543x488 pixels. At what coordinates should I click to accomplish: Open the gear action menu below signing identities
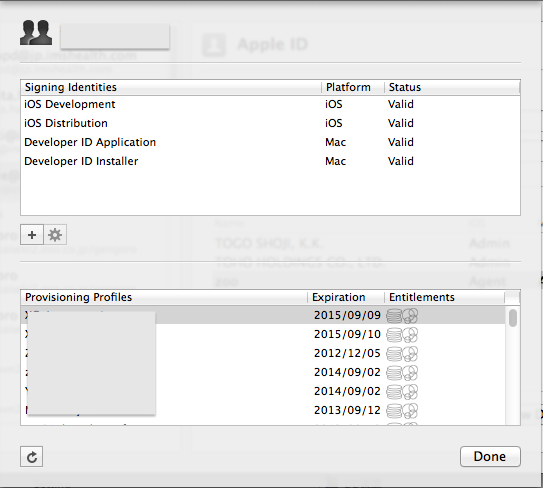tap(55, 235)
